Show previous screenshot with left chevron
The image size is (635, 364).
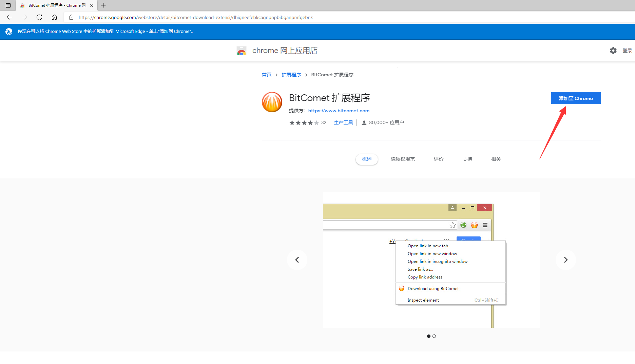[x=297, y=260]
